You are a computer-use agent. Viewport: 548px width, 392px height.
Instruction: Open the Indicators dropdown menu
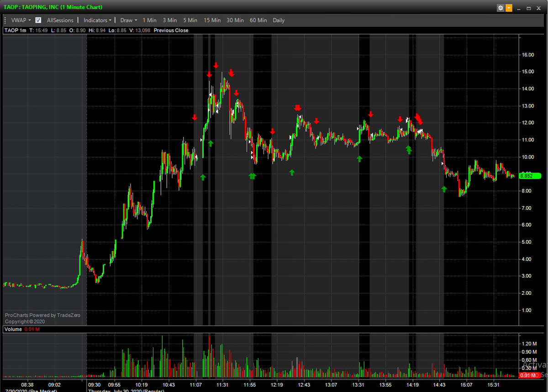point(97,20)
